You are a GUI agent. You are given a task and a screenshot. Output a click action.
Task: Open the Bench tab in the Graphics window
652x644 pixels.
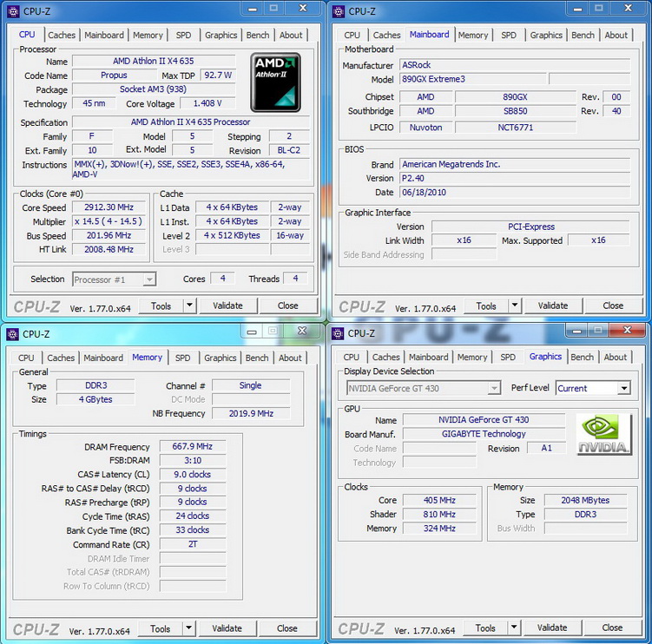(583, 357)
